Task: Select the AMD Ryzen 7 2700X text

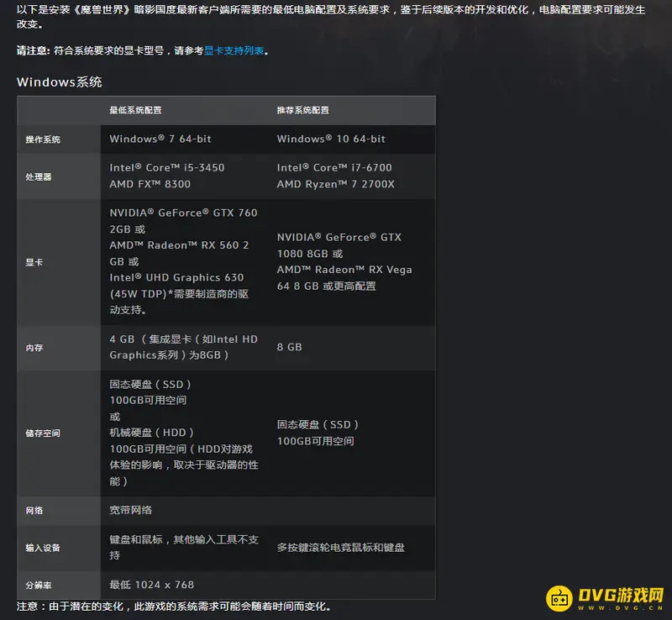Action: pos(335,184)
